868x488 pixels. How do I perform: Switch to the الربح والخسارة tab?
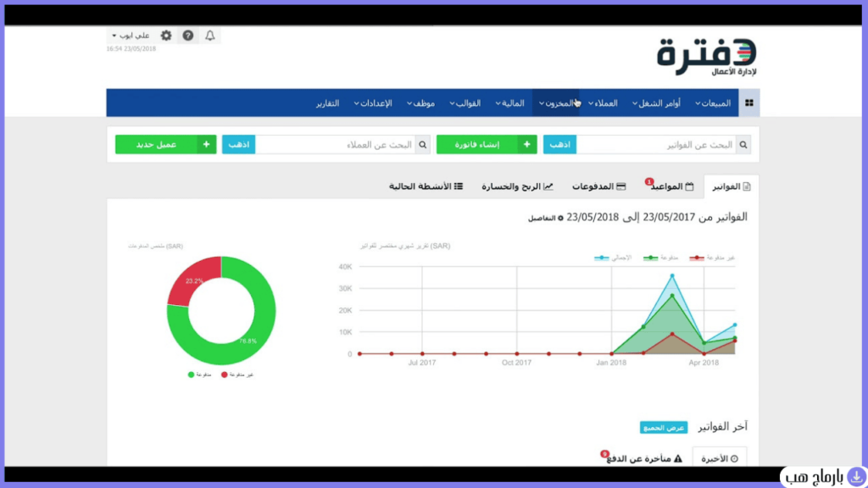tap(517, 186)
